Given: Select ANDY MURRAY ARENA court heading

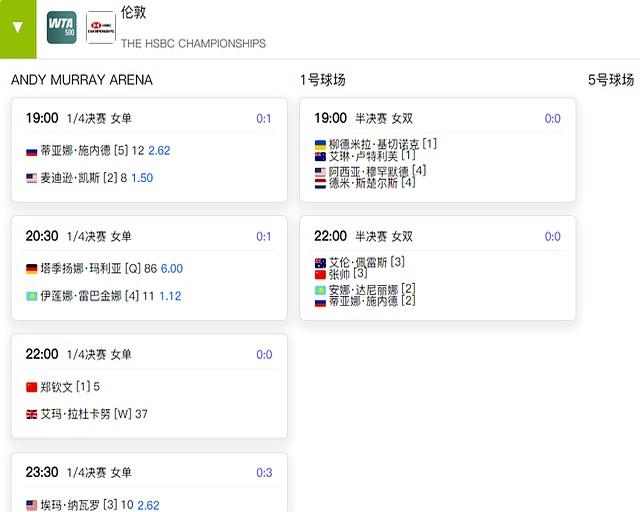Looking at the screenshot, I should (82, 80).
